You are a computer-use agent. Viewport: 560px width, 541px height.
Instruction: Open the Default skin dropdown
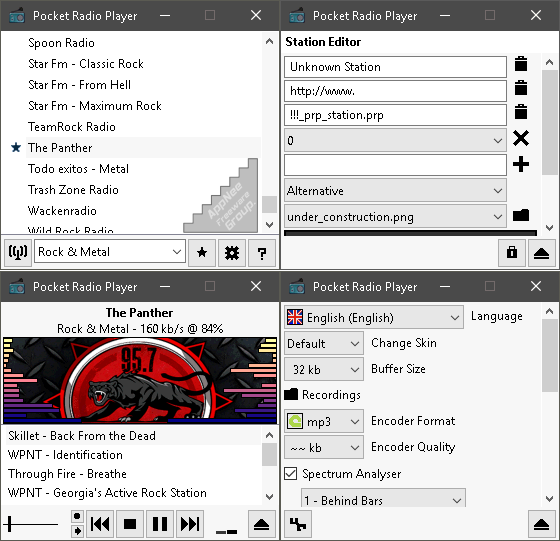pyautogui.click(x=324, y=343)
